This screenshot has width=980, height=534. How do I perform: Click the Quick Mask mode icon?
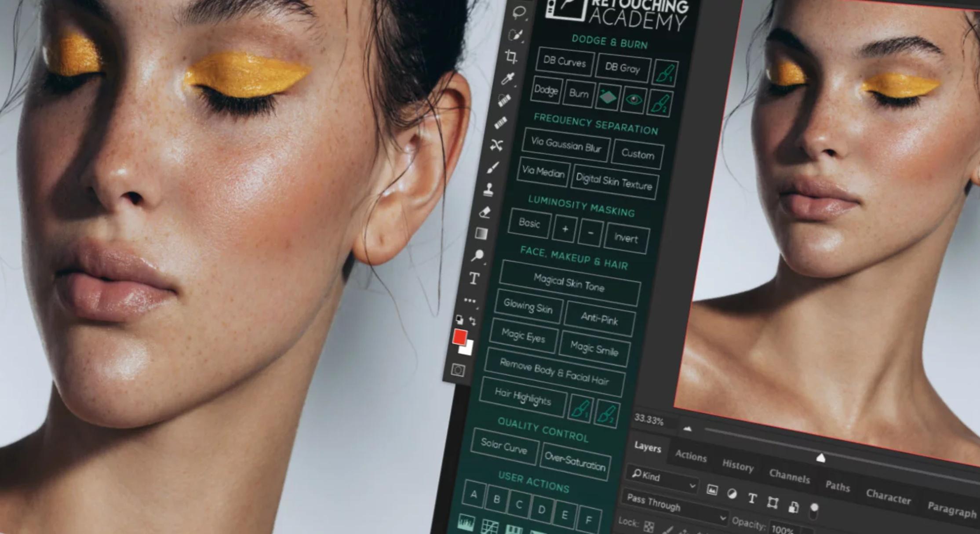click(x=458, y=370)
